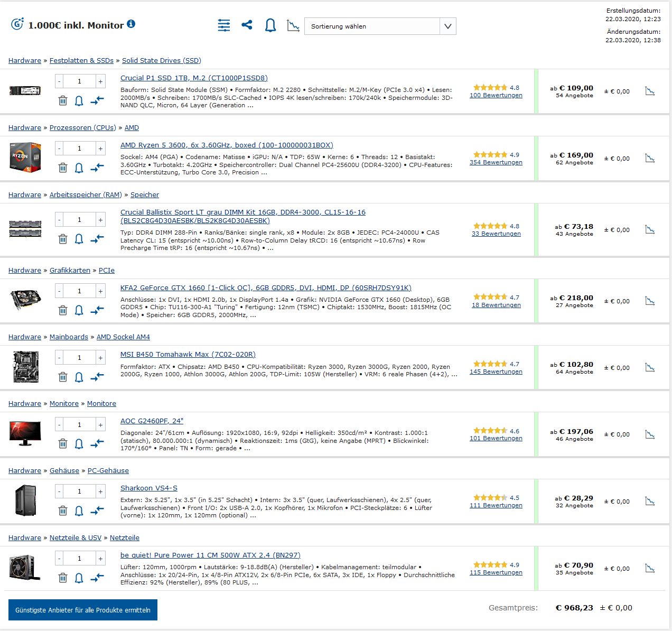Image resolution: width=672 pixels, height=631 pixels.
Task: Click Crucial P1 SSD product thumbnail
Action: (x=25, y=91)
